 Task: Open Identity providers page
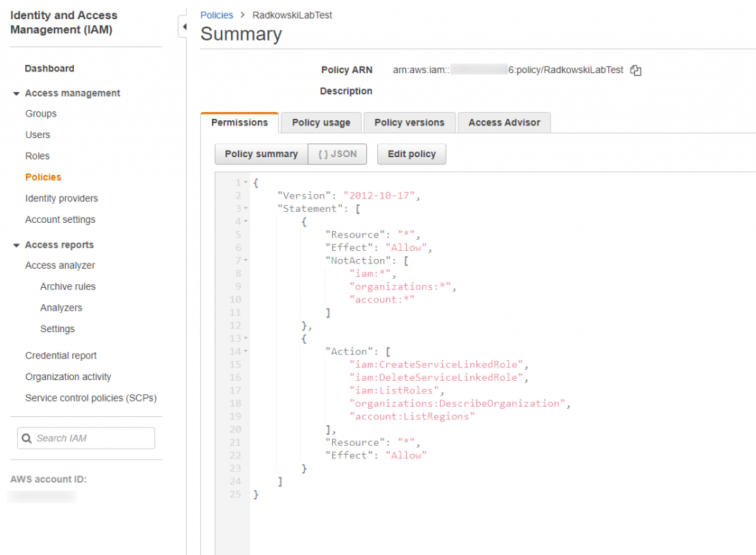(x=62, y=199)
